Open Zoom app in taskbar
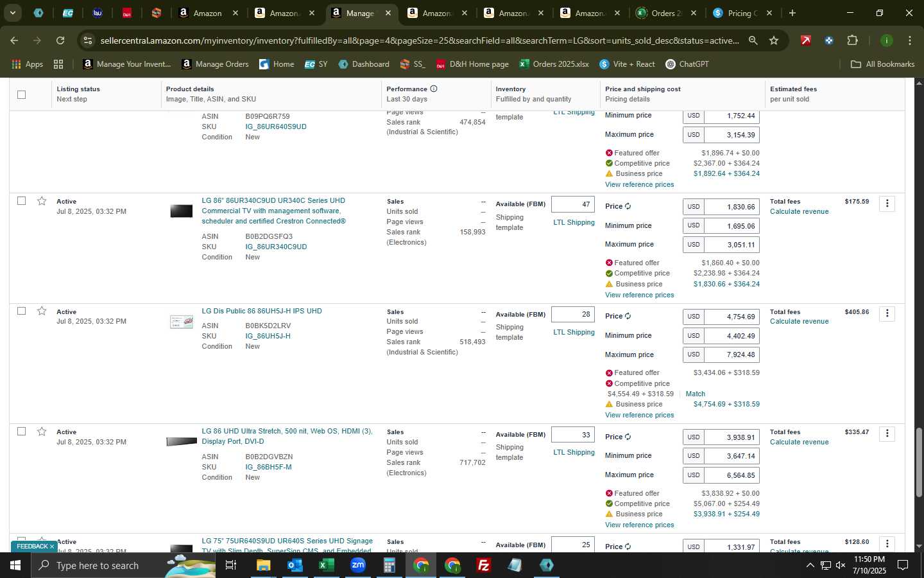 click(358, 565)
